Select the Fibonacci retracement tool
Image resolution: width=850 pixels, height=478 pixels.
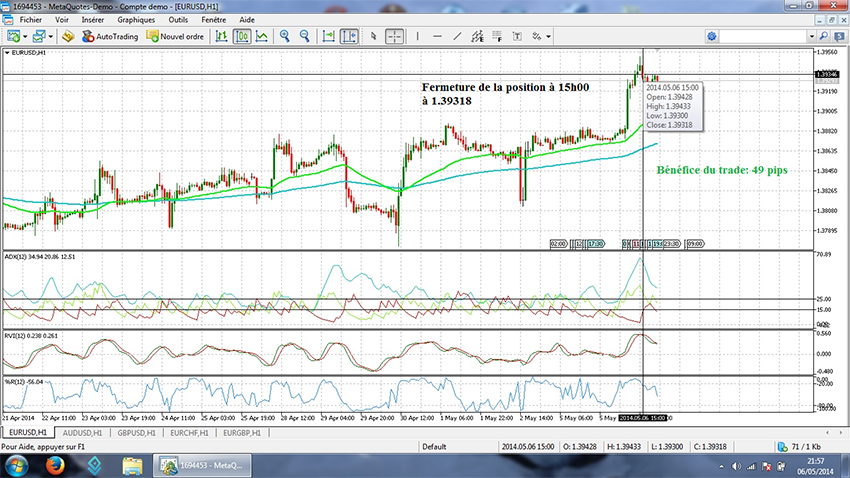[497, 36]
